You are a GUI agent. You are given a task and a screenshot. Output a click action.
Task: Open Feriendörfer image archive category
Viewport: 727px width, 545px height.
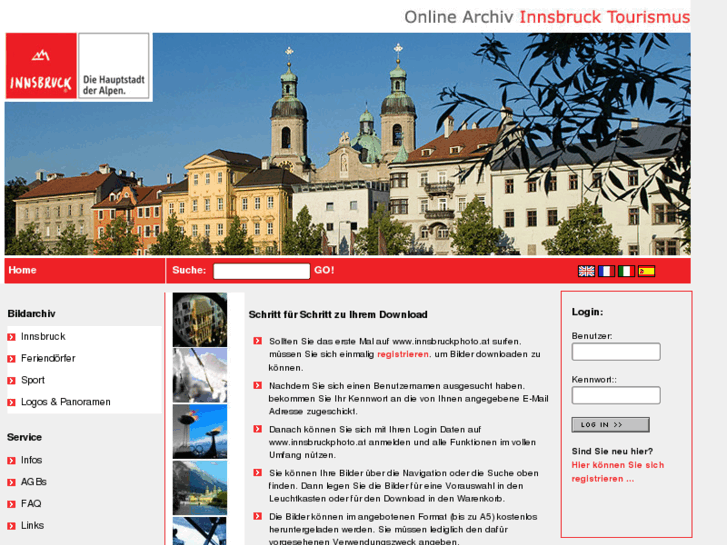pyautogui.click(x=48, y=358)
